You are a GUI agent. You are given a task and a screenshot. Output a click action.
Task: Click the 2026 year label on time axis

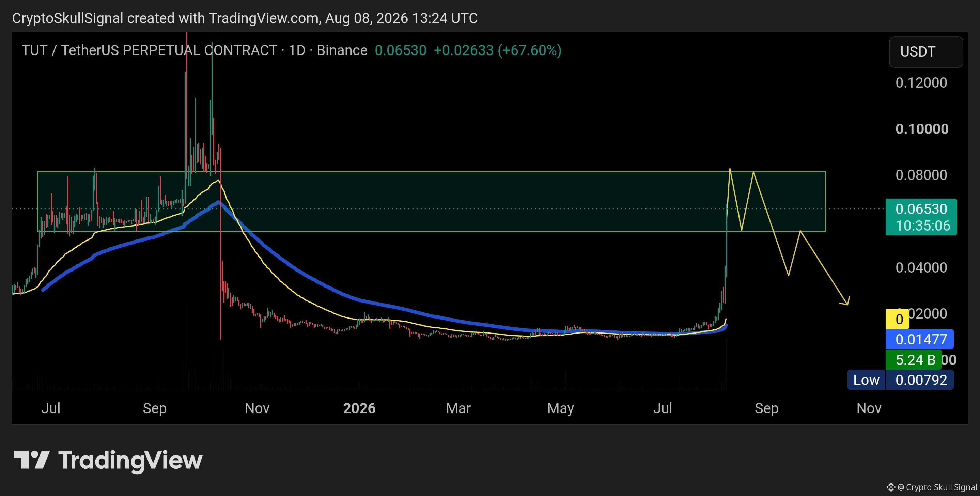(x=359, y=408)
